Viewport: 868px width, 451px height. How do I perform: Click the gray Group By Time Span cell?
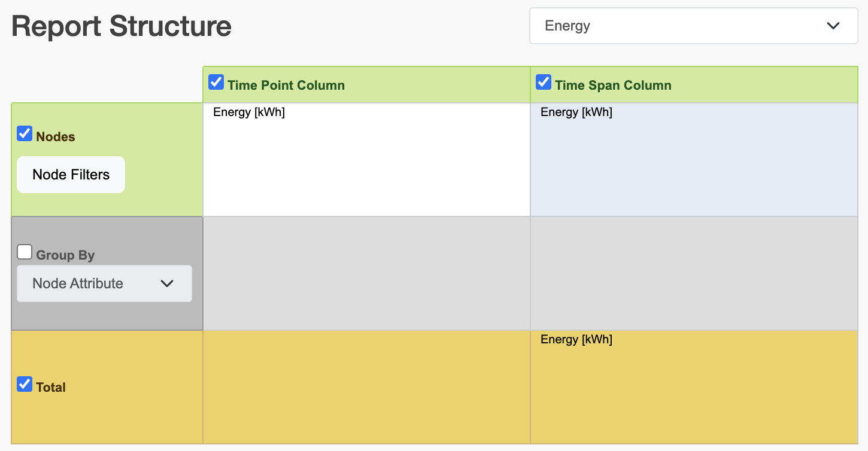[694, 273]
